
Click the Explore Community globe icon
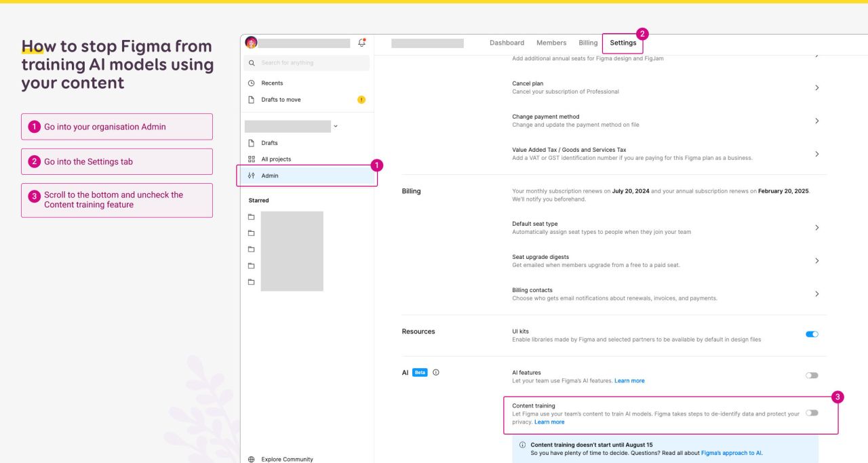point(251,459)
